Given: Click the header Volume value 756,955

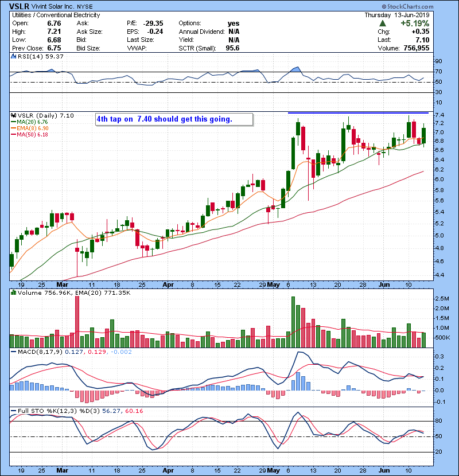Looking at the screenshot, I should click(417, 48).
